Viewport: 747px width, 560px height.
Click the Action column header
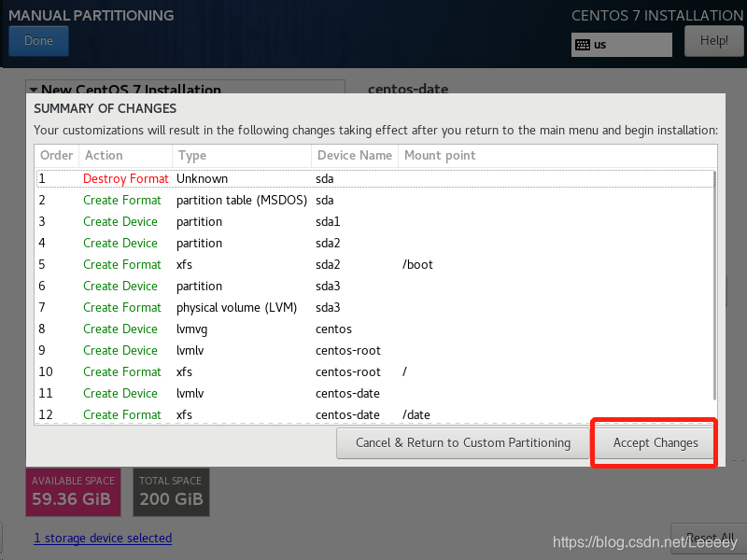click(x=125, y=156)
